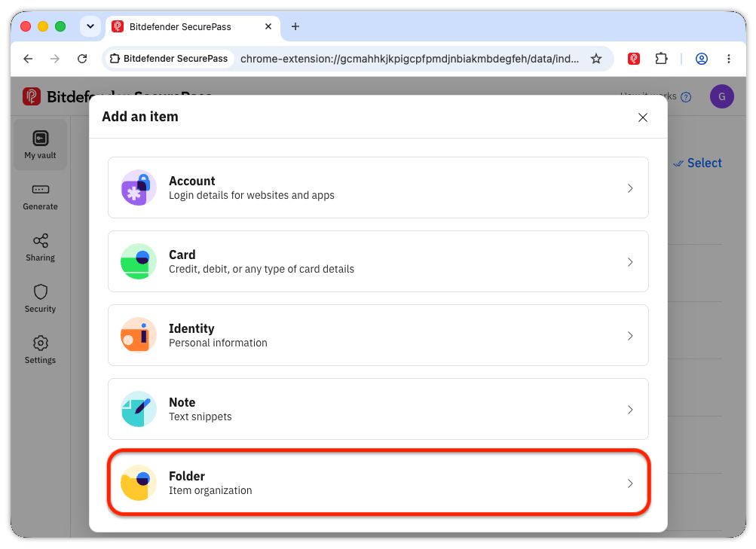Open the Account item type icon
756x549 pixels.
click(139, 188)
